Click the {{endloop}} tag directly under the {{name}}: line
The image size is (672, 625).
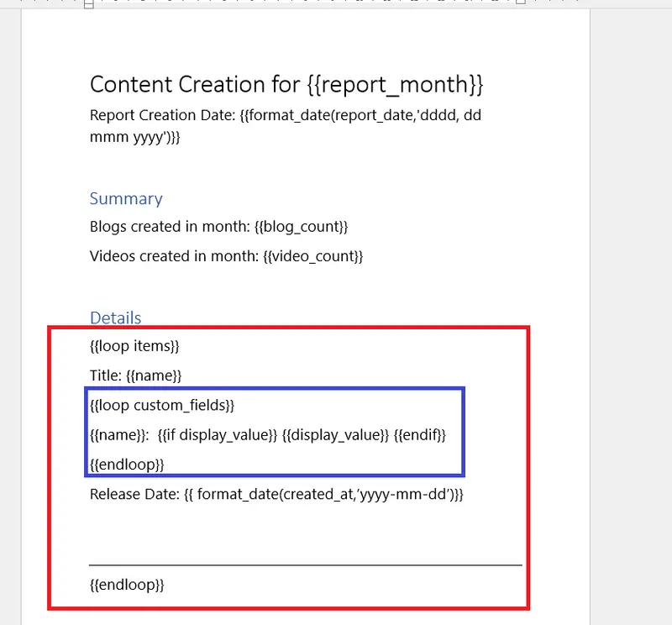[127, 465]
